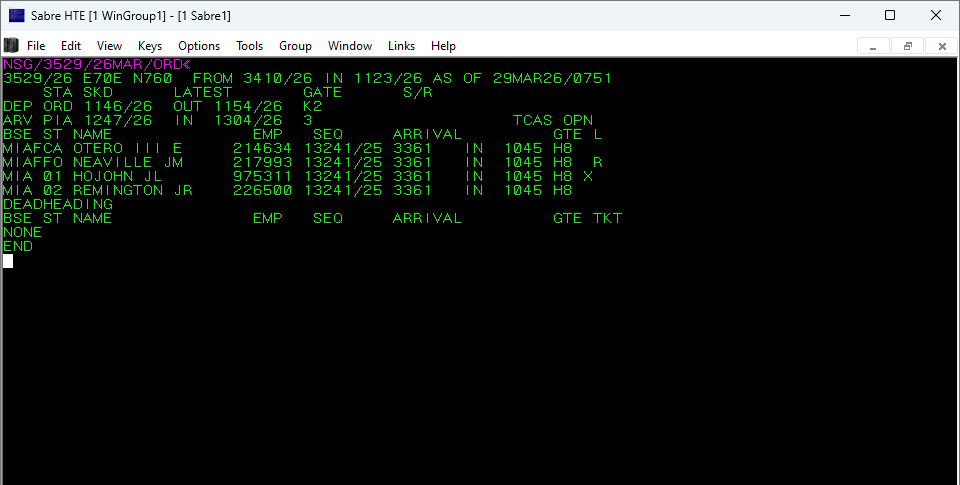Minimize the Sabre HTE main window
Image resolution: width=960 pixels, height=485 pixels.
click(846, 15)
